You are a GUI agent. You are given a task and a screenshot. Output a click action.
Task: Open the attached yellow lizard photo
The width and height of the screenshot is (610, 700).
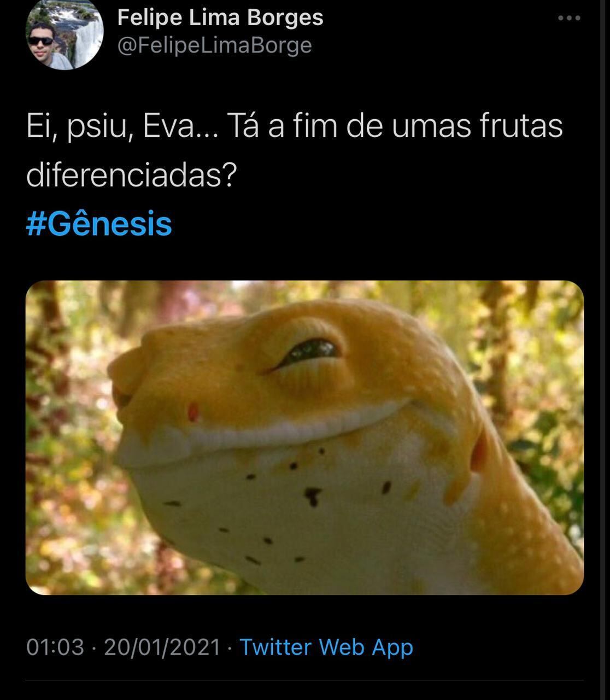[304, 437]
